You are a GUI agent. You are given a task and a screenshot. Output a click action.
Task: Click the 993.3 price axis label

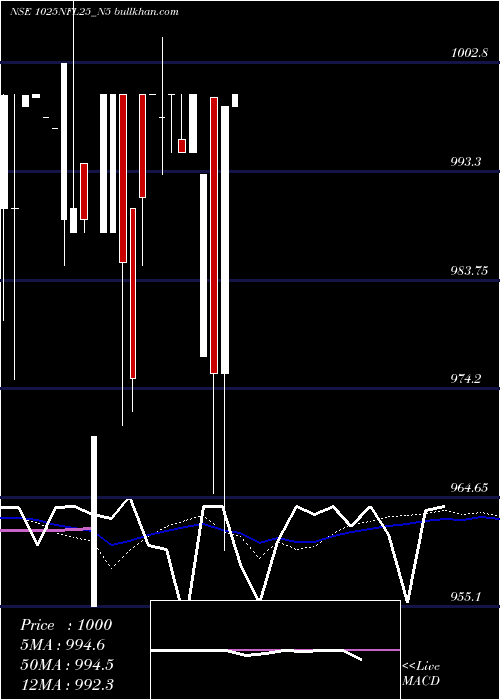pos(466,162)
